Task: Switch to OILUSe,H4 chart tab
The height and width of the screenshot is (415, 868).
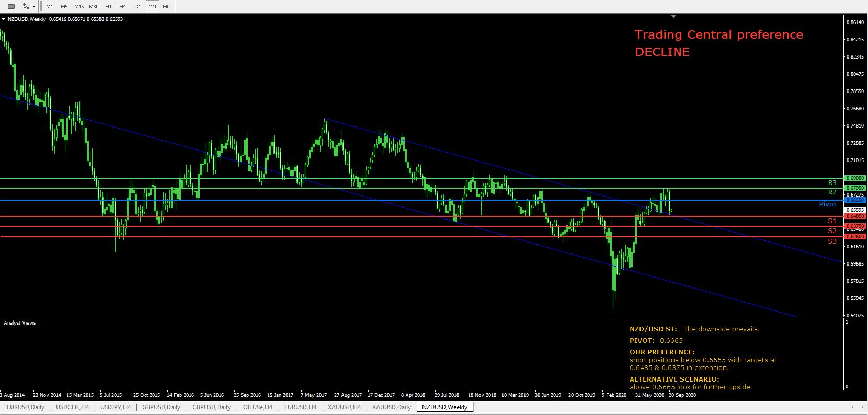Action: (x=257, y=407)
